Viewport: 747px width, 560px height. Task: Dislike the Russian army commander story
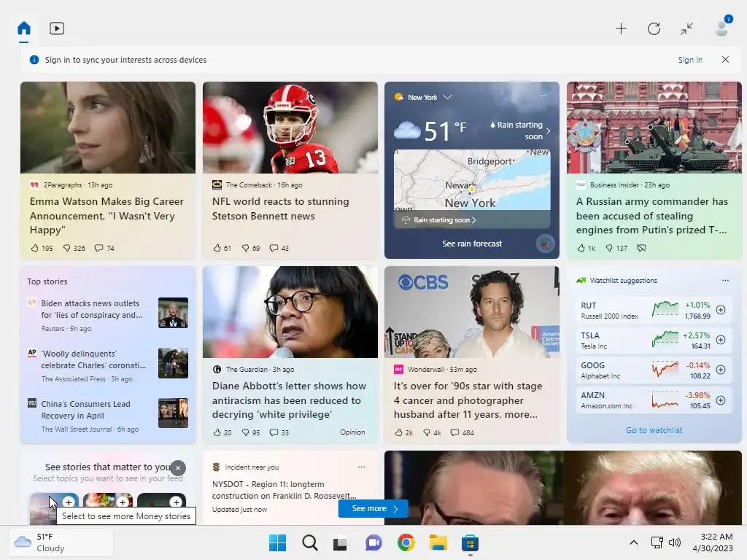tap(616, 248)
